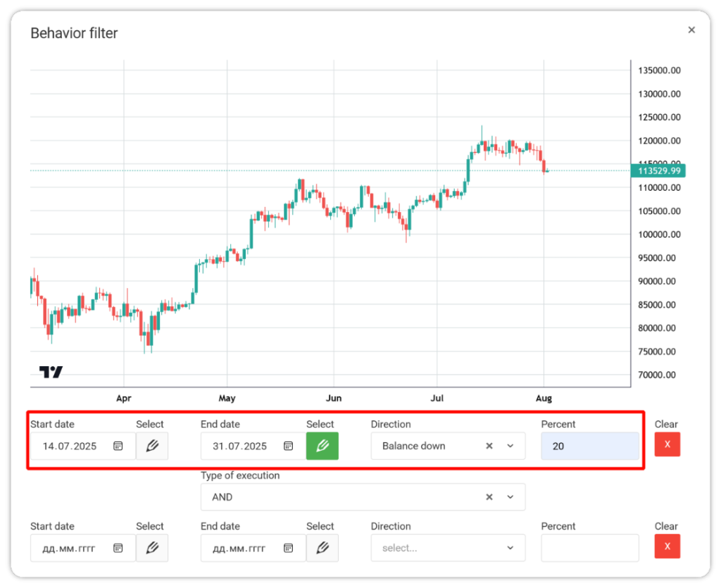Open calendar picker in second End date
The width and height of the screenshot is (721, 588).
coord(289,548)
